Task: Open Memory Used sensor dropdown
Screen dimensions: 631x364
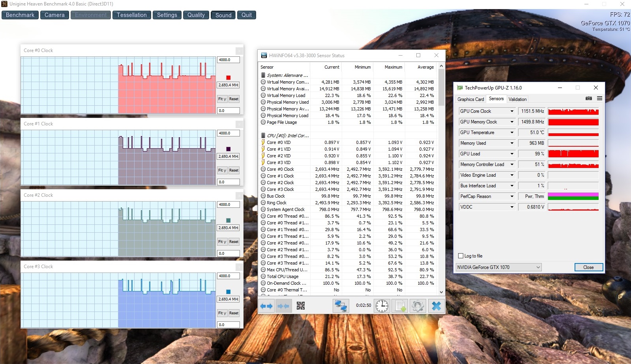Action: 512,143
